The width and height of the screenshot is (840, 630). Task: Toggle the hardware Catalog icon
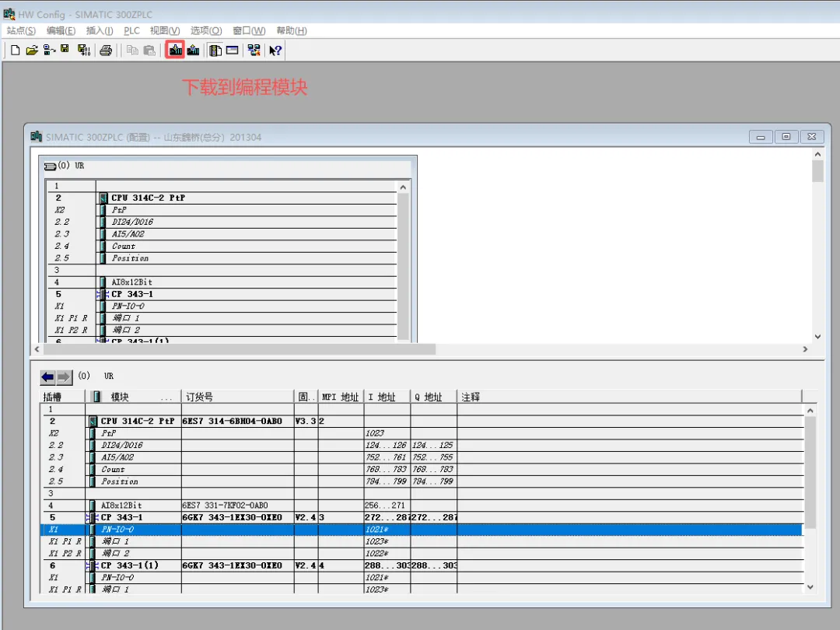point(215,51)
